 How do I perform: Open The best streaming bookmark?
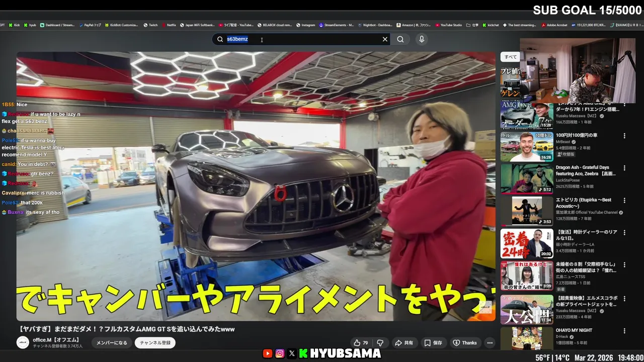520,25
